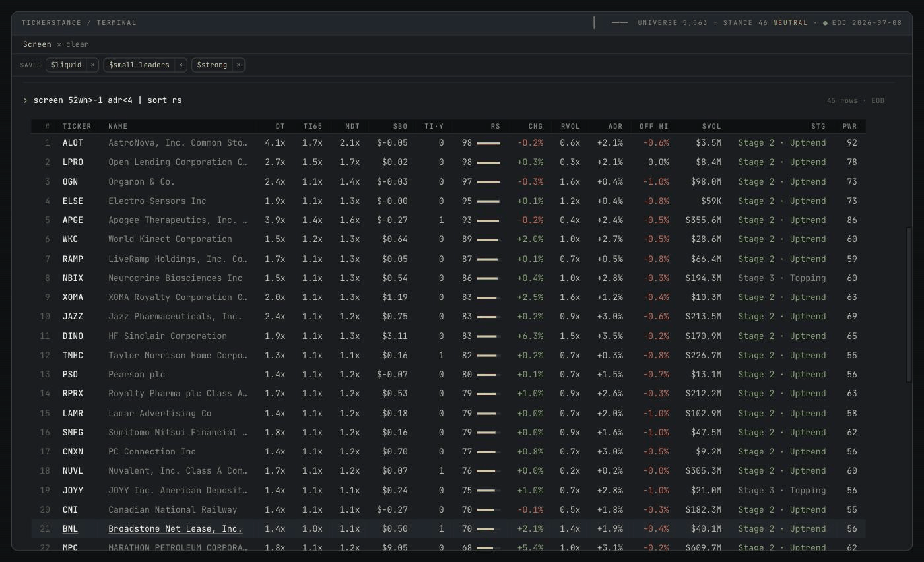Remove the $small-leaders saved filter chip
The width and height of the screenshot is (924, 562).
[180, 65]
